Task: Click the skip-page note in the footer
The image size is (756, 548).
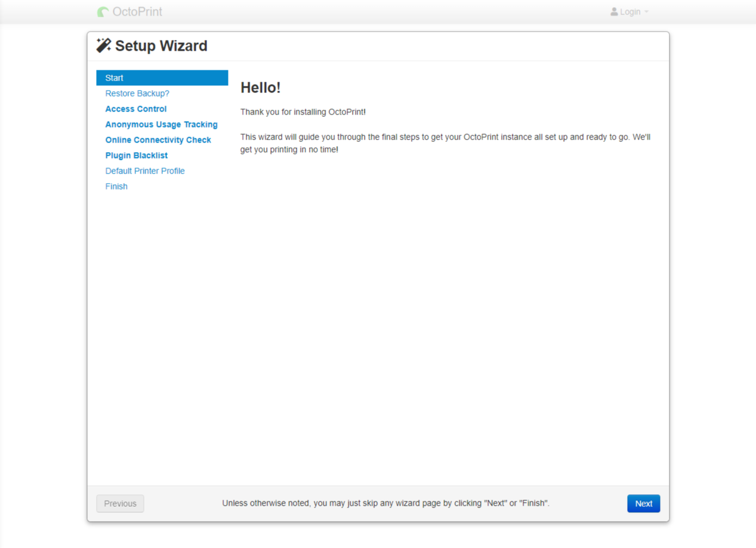Action: 385,503
